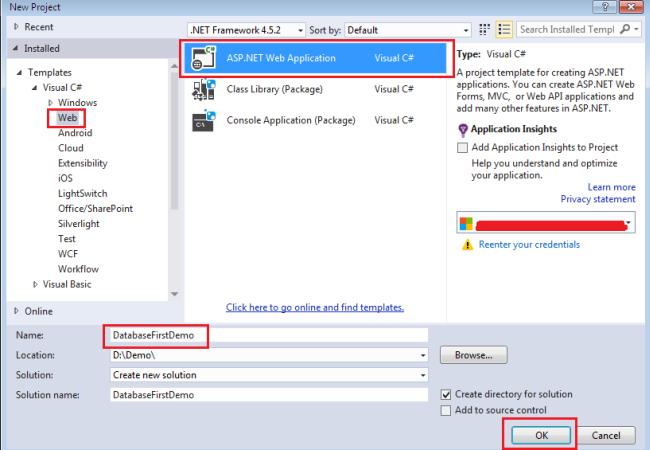Expand the Windows tree node
This screenshot has height=450, width=650.
[x=50, y=102]
